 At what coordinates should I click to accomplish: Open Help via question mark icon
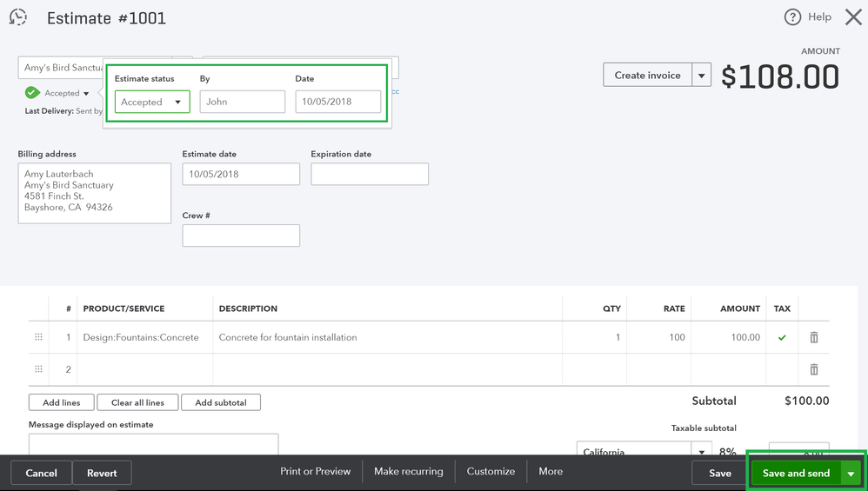tap(792, 17)
